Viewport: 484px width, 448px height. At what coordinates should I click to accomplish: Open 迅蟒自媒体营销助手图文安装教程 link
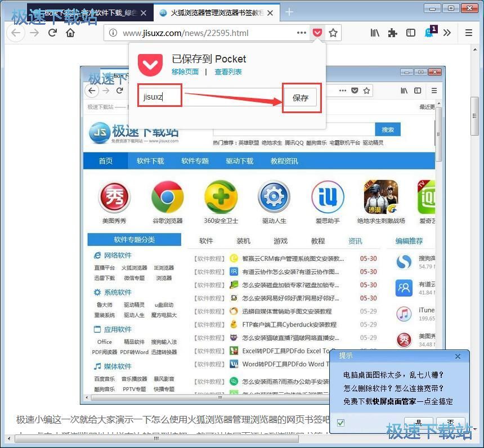(x=287, y=311)
